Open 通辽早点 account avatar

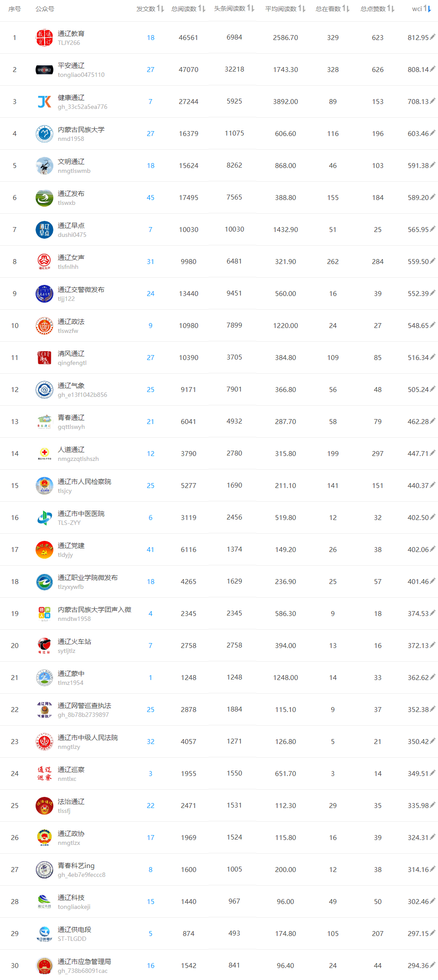coord(44,230)
